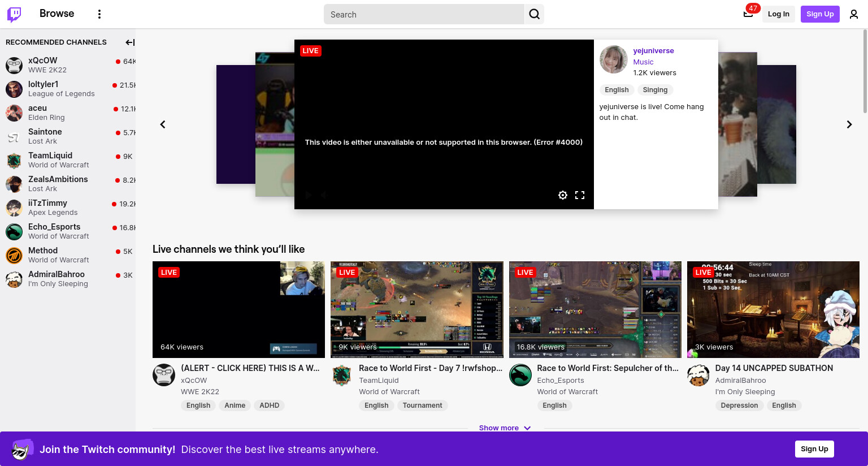Open TeamLiquid avatar in sidebar
Screen dimensions: 868x466
[14, 160]
